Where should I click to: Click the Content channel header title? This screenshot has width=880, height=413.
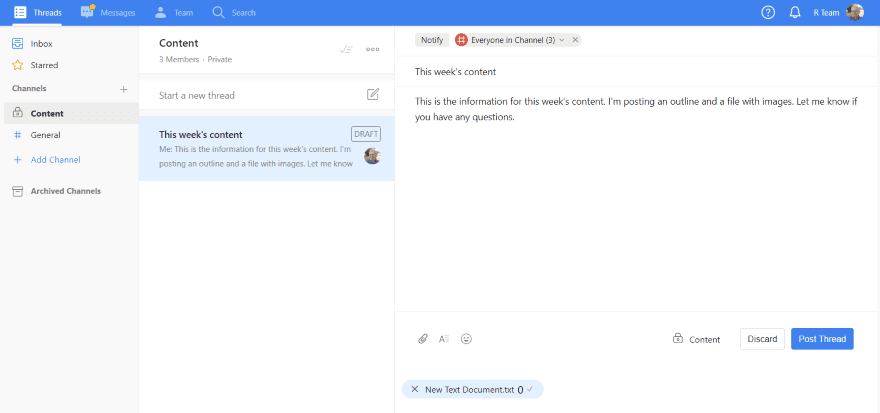(x=178, y=43)
